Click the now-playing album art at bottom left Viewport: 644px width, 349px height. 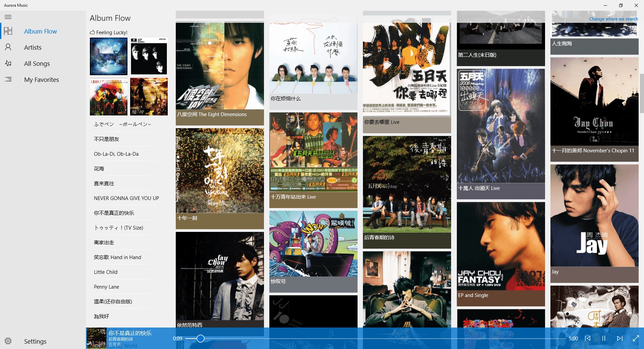96,338
